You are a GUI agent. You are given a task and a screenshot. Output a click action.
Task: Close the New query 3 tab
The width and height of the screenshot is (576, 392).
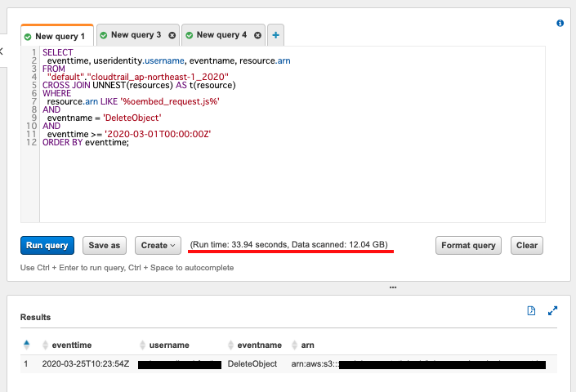[x=172, y=35]
